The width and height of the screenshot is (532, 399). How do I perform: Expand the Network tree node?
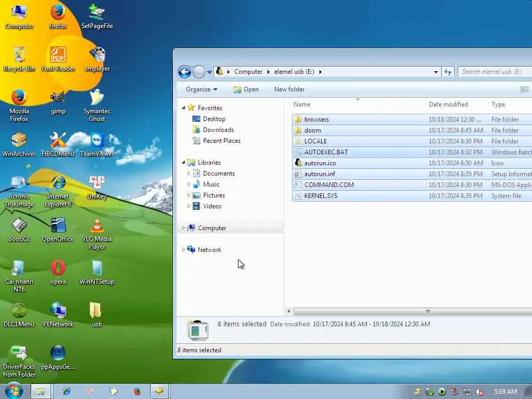click(183, 250)
